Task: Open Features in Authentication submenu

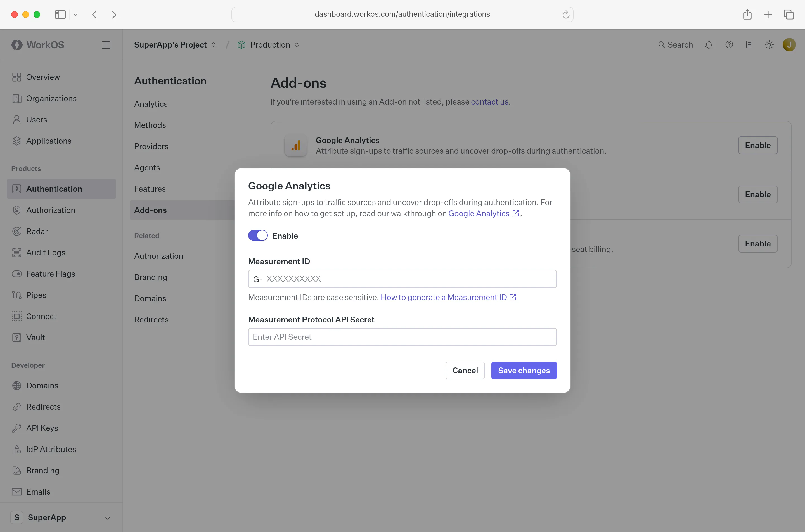Action: (x=150, y=189)
